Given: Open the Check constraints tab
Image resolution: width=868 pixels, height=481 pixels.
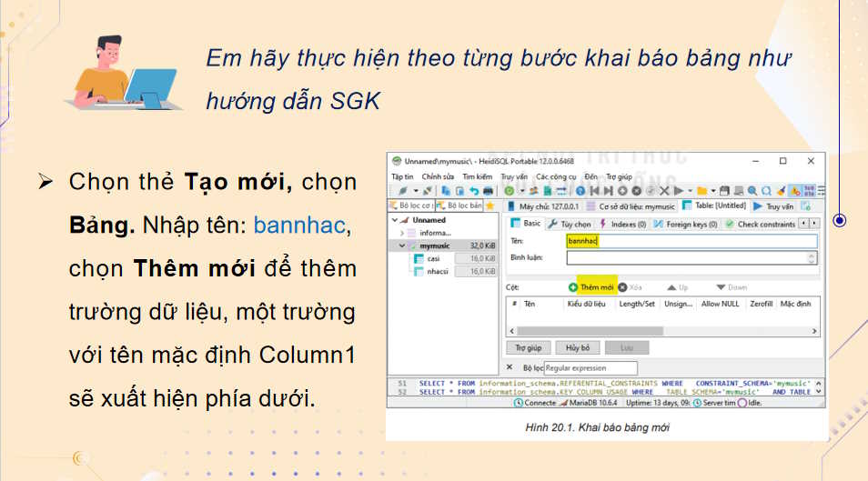Looking at the screenshot, I should tap(761, 225).
